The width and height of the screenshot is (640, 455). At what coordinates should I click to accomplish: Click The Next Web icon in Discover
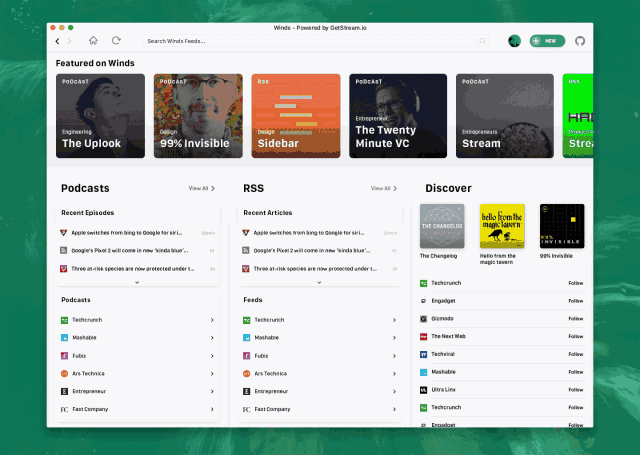point(424,337)
